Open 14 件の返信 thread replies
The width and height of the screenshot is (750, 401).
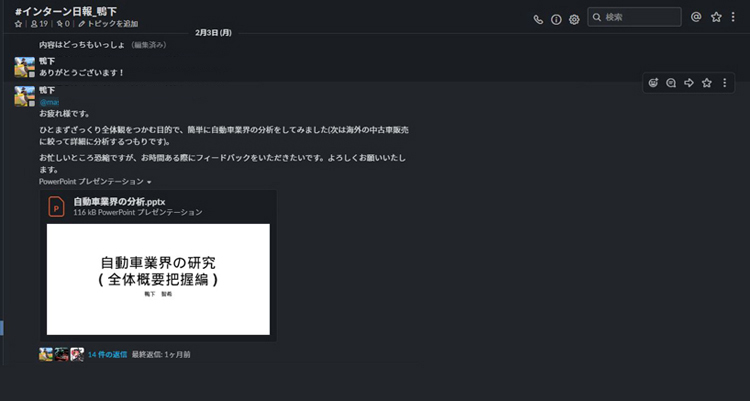pyautogui.click(x=108, y=355)
